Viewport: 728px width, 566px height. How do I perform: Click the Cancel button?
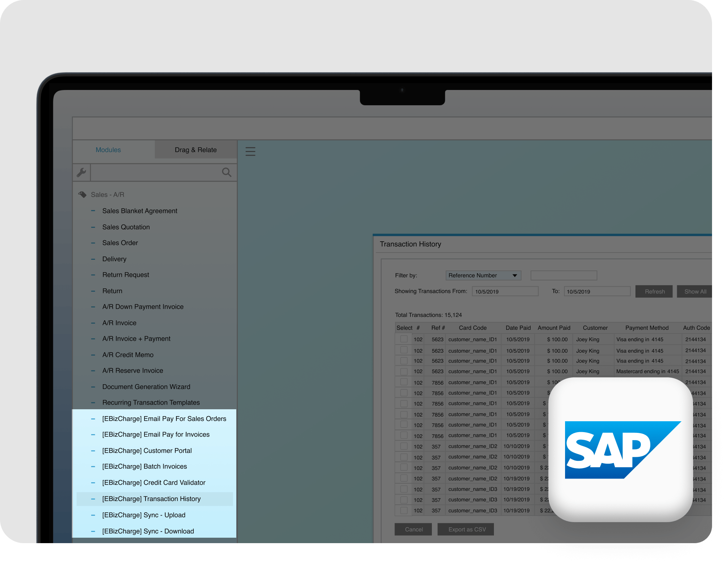click(413, 529)
